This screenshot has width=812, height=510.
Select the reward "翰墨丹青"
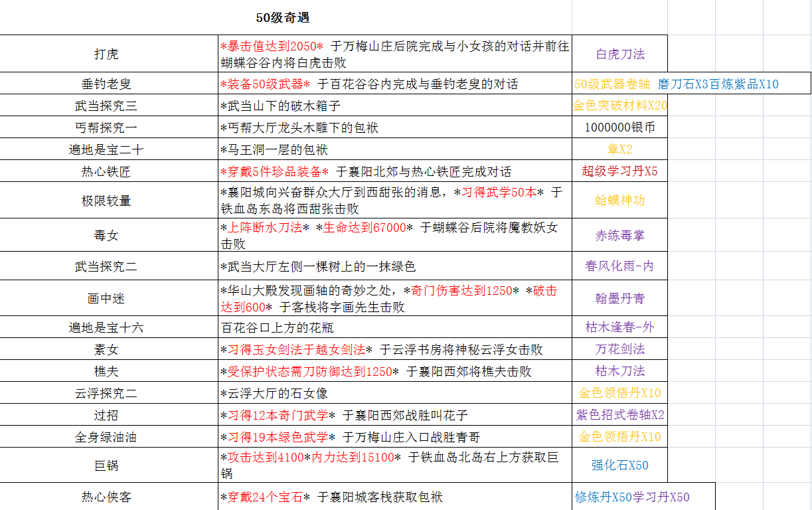coord(620,299)
